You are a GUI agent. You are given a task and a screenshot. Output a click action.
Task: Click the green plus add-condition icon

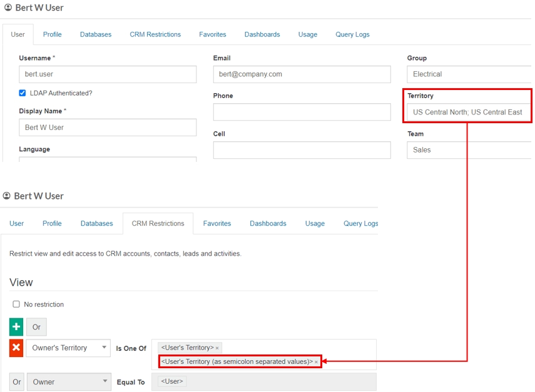16,327
